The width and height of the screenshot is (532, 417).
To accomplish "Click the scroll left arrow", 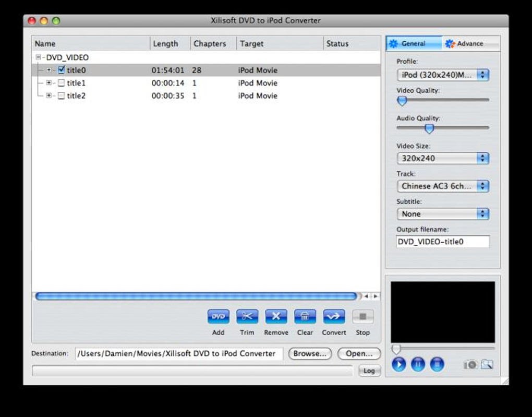I will [x=366, y=296].
